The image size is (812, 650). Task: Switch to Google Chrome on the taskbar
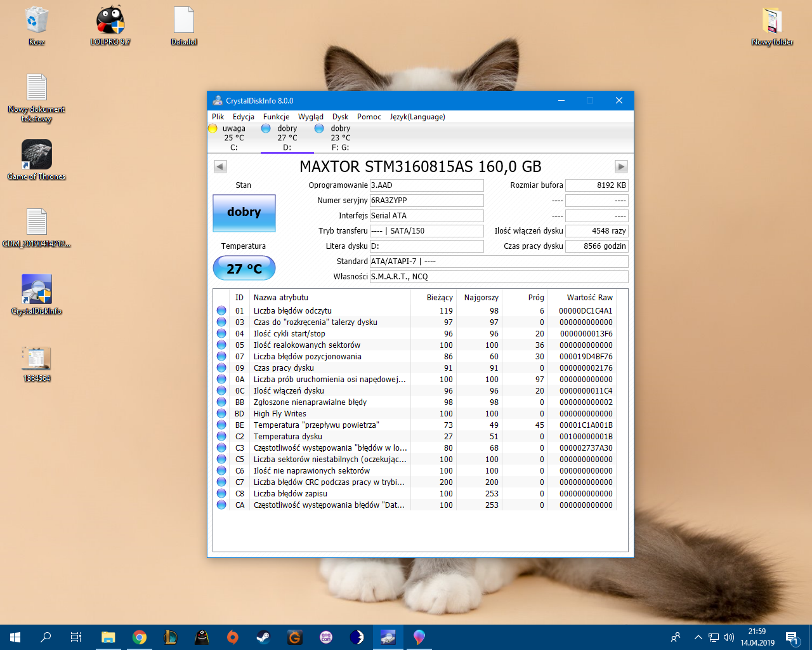(x=140, y=637)
